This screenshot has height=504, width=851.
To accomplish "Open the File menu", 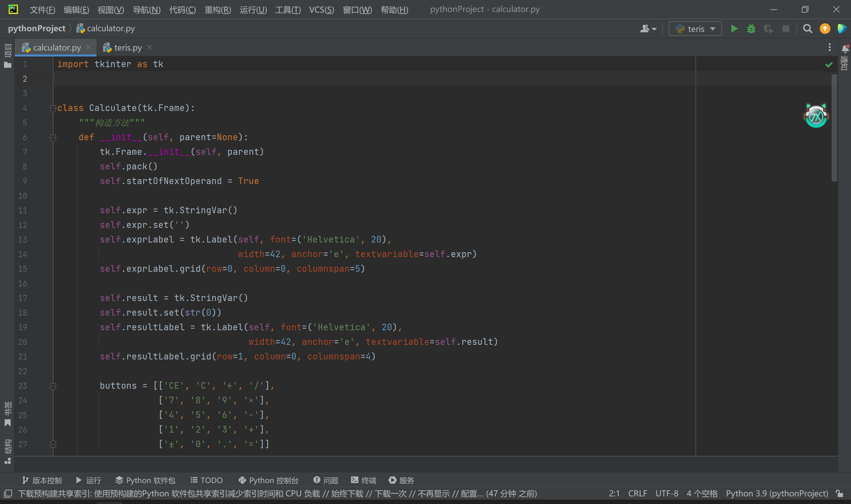I will tap(43, 10).
